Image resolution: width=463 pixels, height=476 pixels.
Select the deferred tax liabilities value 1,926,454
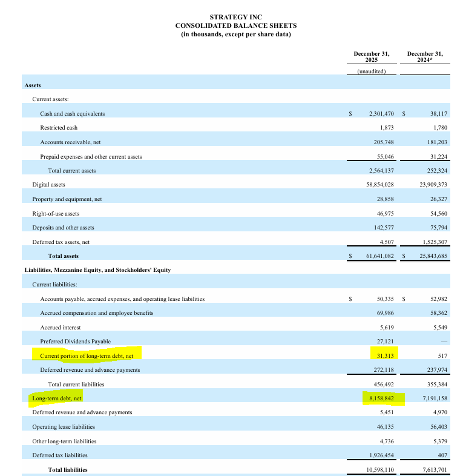381,455
